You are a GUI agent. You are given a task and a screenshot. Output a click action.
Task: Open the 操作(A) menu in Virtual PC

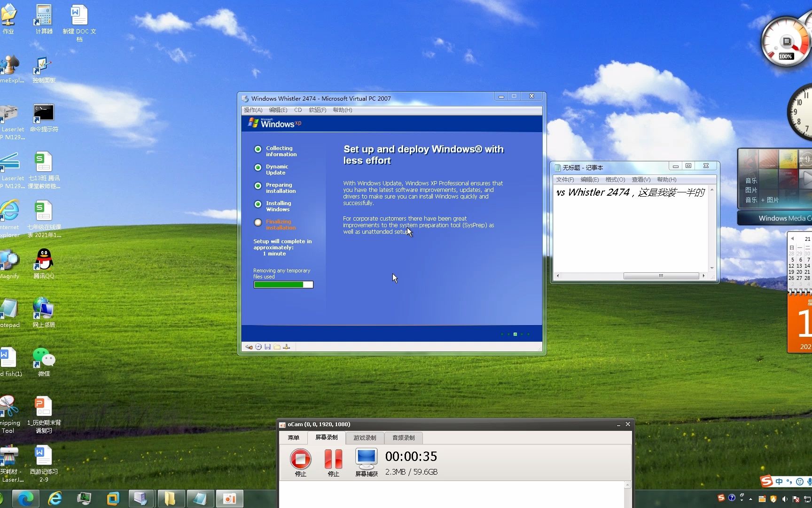(x=253, y=110)
